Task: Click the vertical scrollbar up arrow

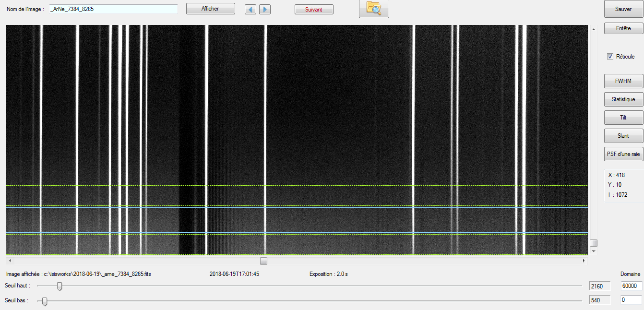Action: [594, 29]
